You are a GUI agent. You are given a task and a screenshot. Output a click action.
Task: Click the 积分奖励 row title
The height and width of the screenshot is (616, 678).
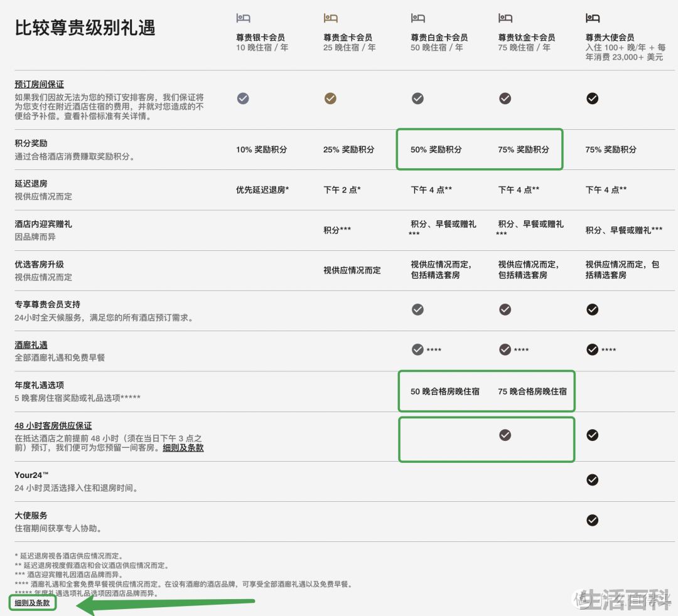pos(31,143)
